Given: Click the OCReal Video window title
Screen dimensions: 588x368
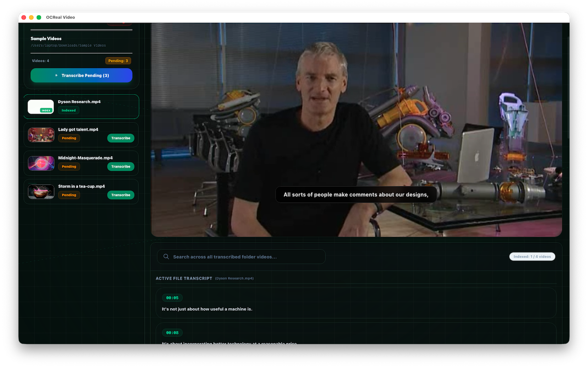Looking at the screenshot, I should [x=60, y=17].
